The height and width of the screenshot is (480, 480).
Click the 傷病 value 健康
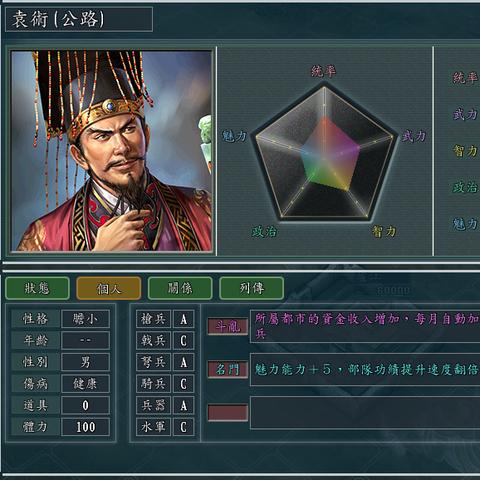point(85,384)
